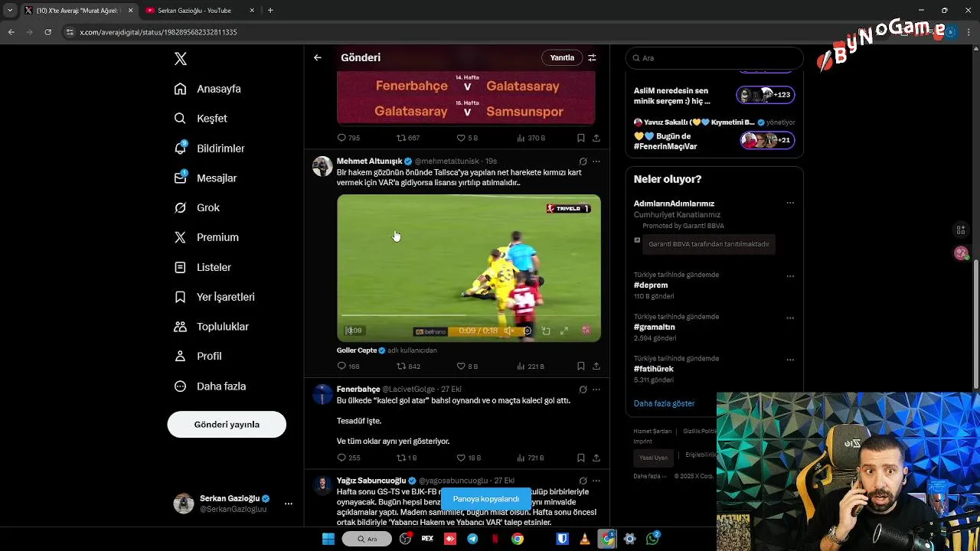Click the Ara search field
Image resolution: width=980 pixels, height=551 pixels.
[x=714, y=58]
